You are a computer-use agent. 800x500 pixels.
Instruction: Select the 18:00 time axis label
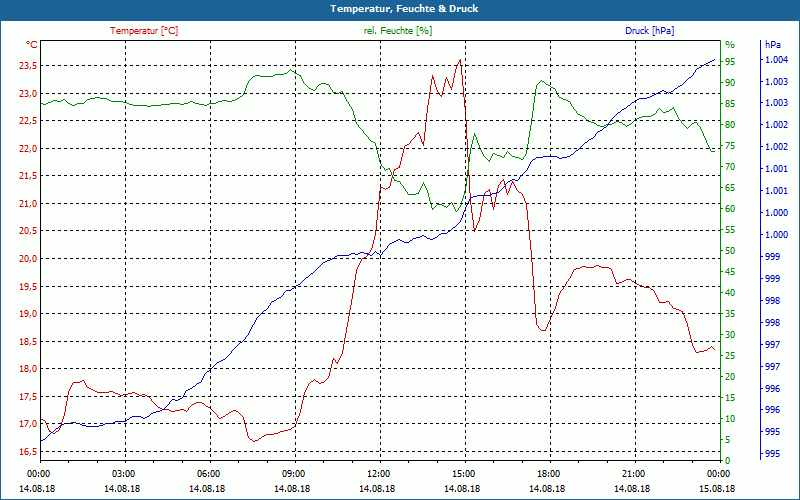coord(548,473)
